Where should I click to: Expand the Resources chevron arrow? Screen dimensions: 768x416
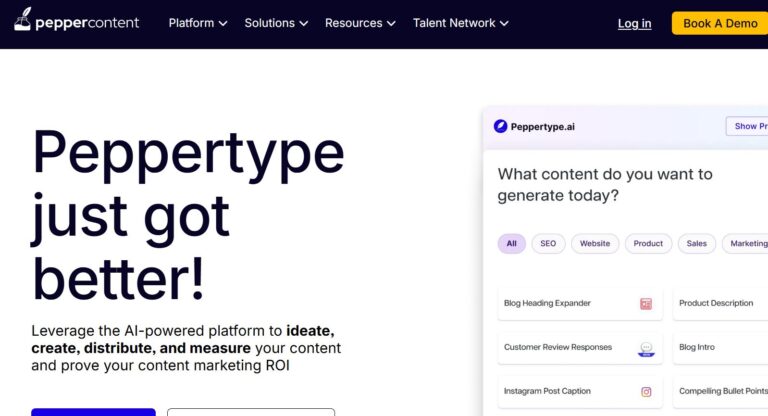[x=391, y=24]
